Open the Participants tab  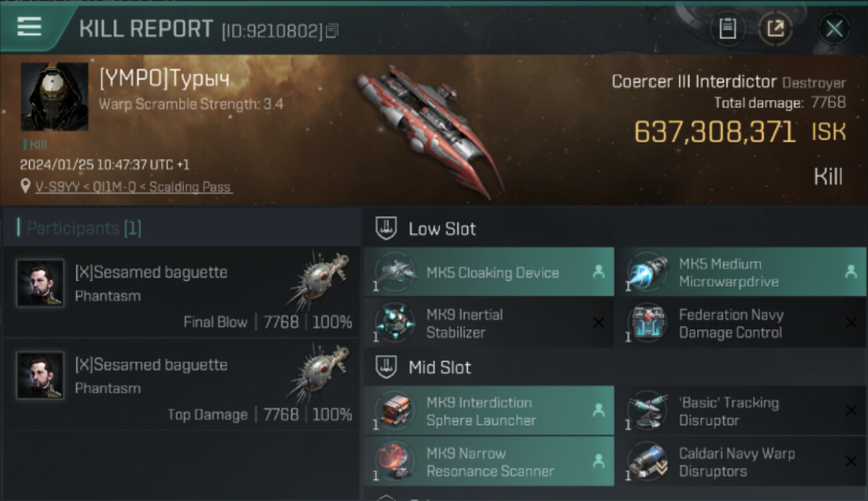click(80, 228)
